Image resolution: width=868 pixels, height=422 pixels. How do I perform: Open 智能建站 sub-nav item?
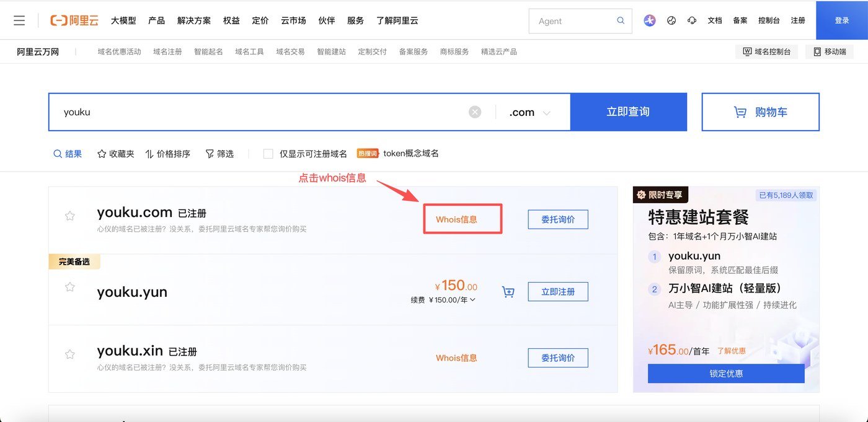[x=332, y=51]
